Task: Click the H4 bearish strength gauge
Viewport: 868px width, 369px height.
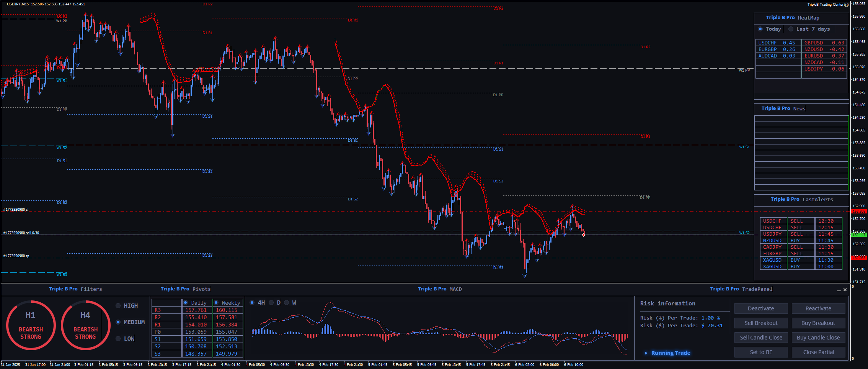Action: 85,325
